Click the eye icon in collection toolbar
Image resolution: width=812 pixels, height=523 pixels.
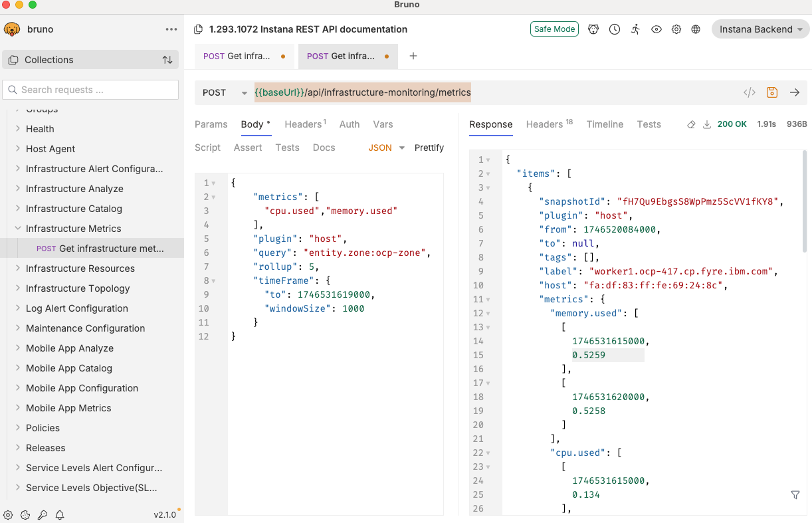(657, 29)
